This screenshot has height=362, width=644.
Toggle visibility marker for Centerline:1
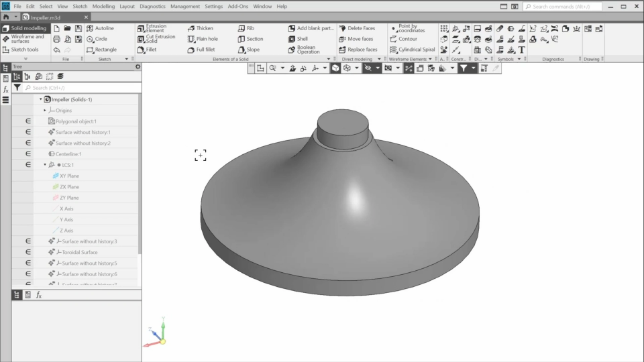click(28, 154)
